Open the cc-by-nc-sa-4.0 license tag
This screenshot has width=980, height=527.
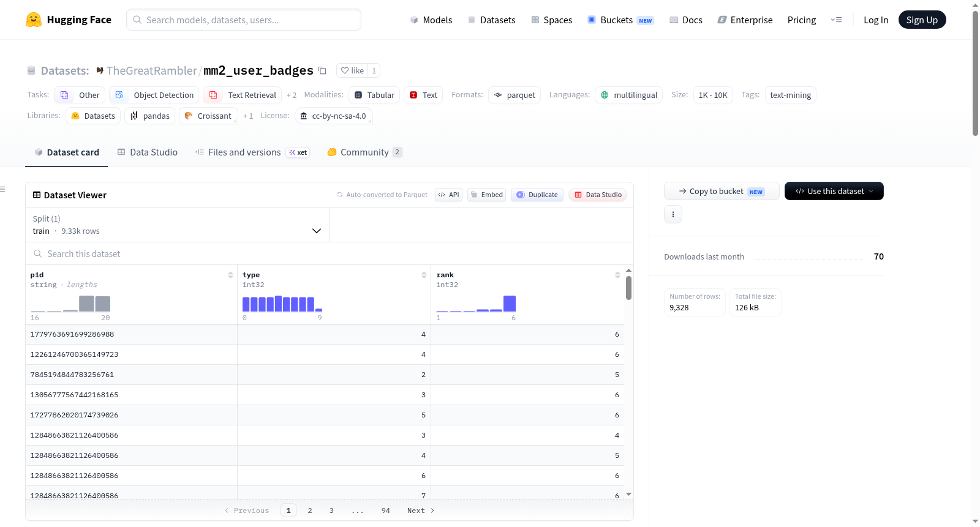pos(333,116)
